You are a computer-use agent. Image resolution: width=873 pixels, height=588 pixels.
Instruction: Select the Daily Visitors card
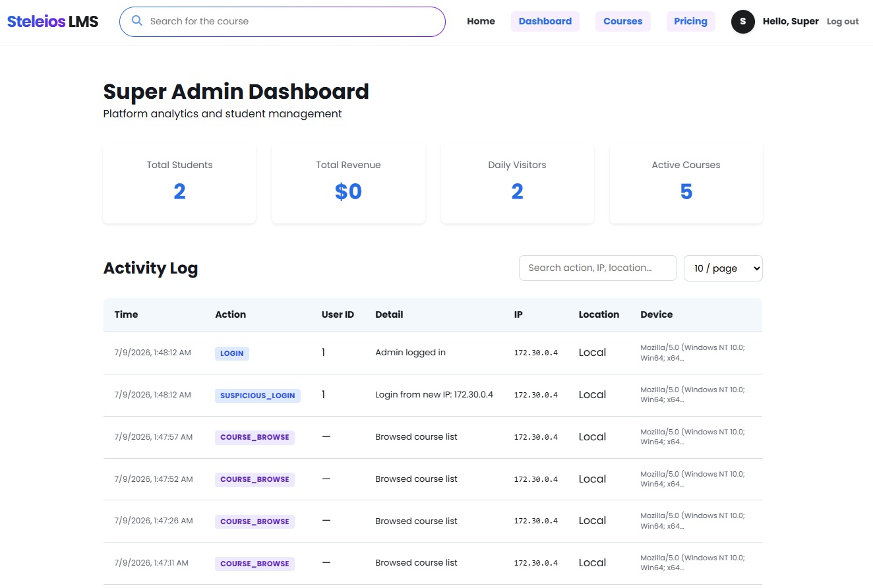tap(518, 183)
